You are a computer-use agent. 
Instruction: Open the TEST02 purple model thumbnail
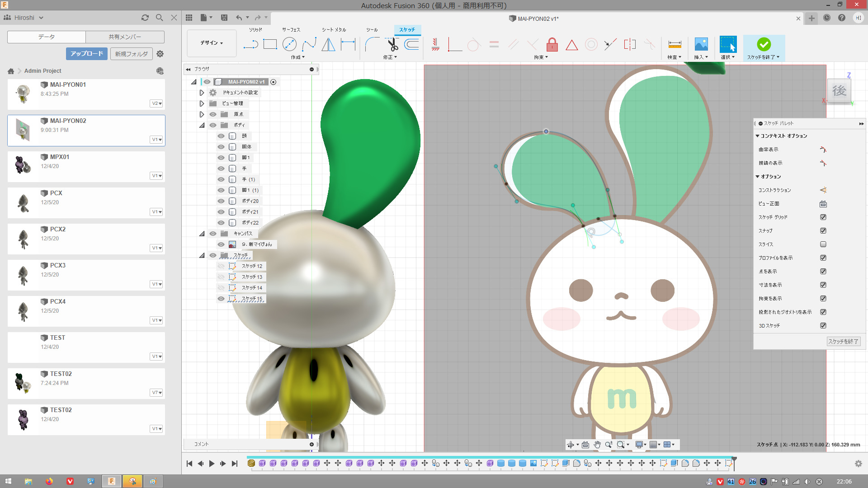click(x=23, y=419)
